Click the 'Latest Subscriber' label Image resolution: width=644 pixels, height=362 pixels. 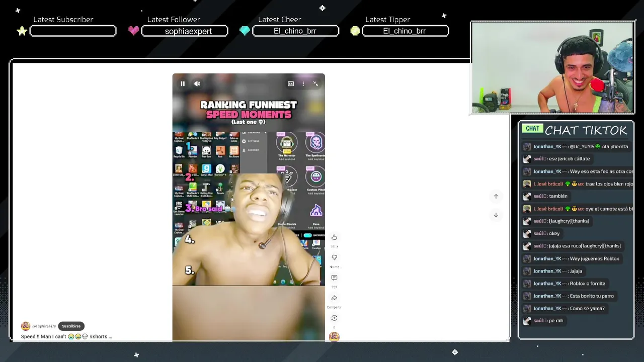(x=63, y=20)
